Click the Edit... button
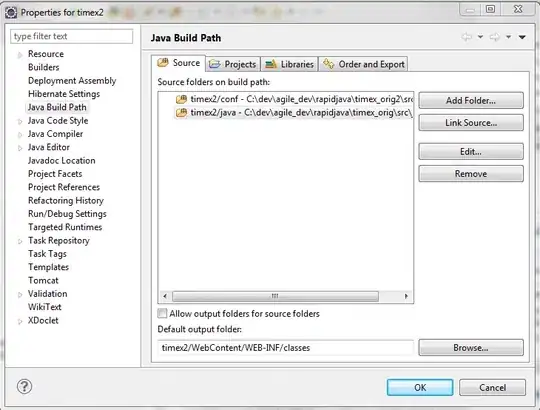 tap(471, 152)
